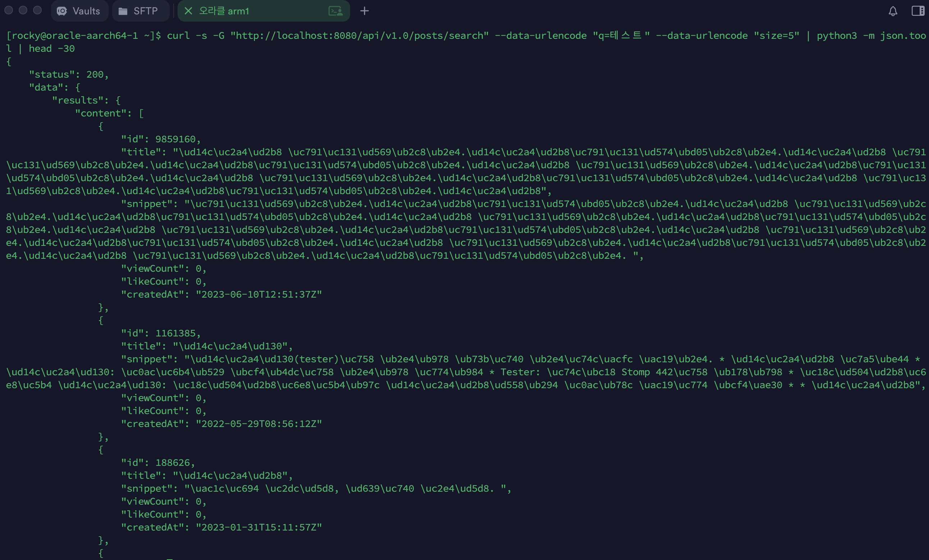Toggle the right sidebar panel icon

point(917,11)
